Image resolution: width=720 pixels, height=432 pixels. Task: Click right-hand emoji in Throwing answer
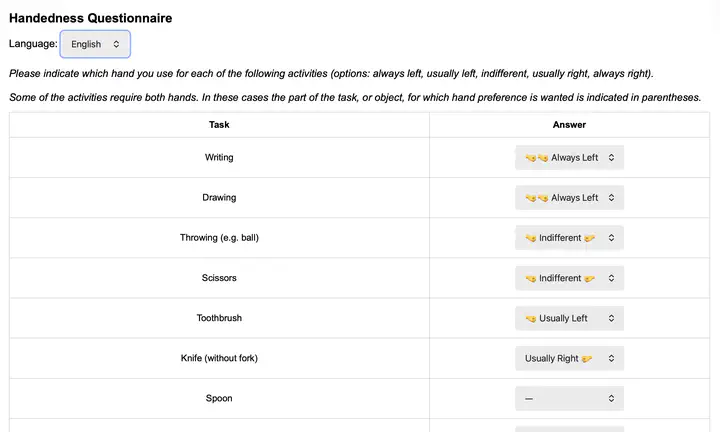[590, 238]
